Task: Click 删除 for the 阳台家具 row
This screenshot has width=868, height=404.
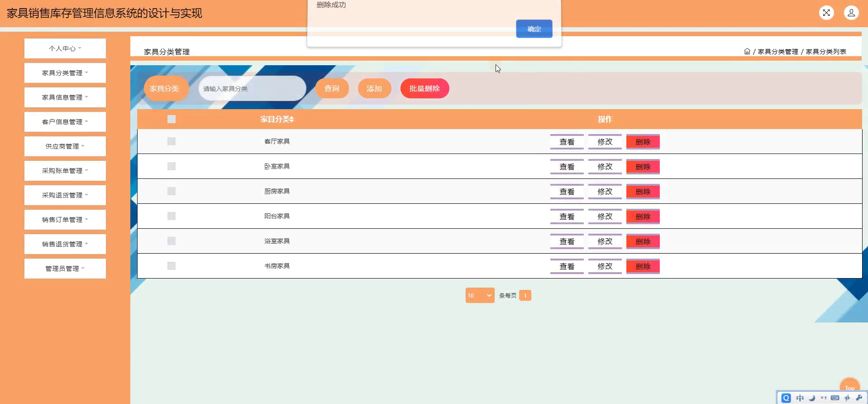Action: point(643,216)
